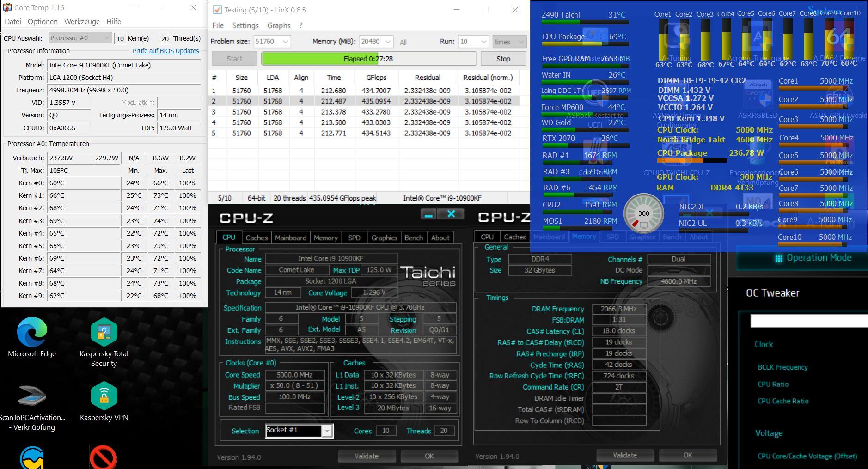
Task: Click Residual (norm.) column header in LinX
Action: tap(488, 78)
